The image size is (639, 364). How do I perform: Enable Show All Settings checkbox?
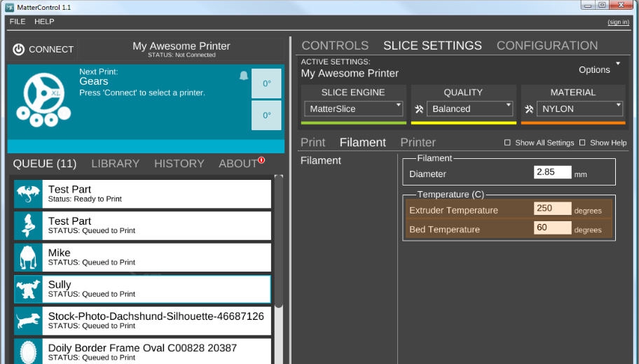[507, 143]
